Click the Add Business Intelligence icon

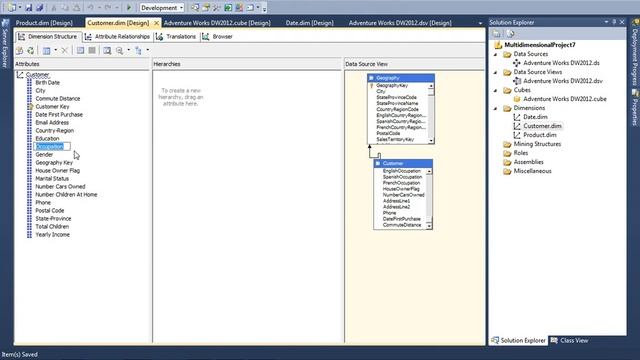(x=19, y=51)
